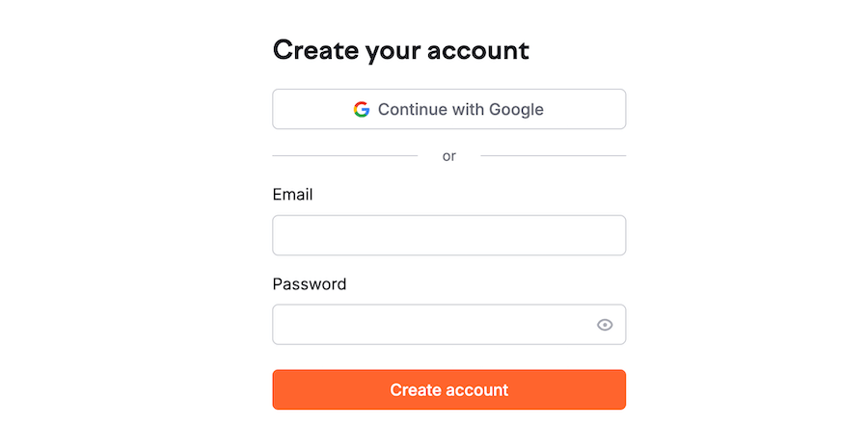This screenshot has width=868, height=428.
Task: Place cursor in the empty Password box
Action: [x=434, y=325]
